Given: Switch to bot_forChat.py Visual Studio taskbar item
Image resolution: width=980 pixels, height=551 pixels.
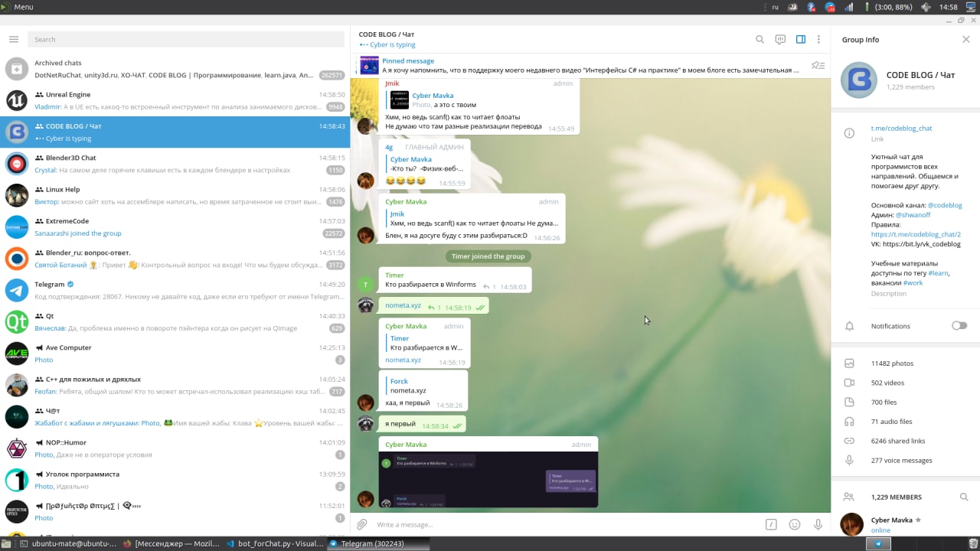Looking at the screenshot, I should click(275, 543).
